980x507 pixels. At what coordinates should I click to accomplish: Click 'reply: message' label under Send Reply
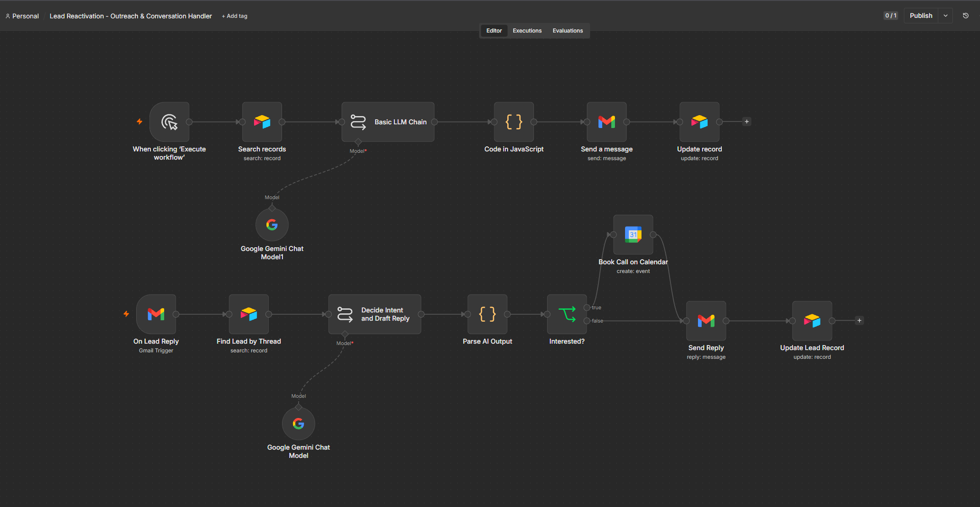pyautogui.click(x=706, y=357)
